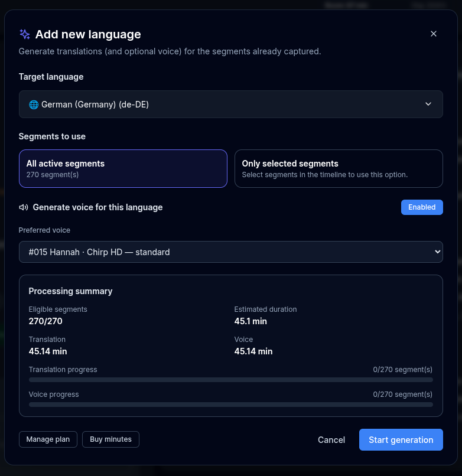Start generation of translations
Image resolution: width=462 pixels, height=476 pixels.
click(x=401, y=440)
